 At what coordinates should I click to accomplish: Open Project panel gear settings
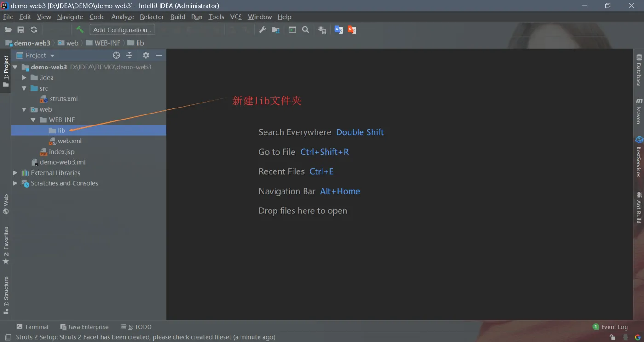[x=146, y=55]
